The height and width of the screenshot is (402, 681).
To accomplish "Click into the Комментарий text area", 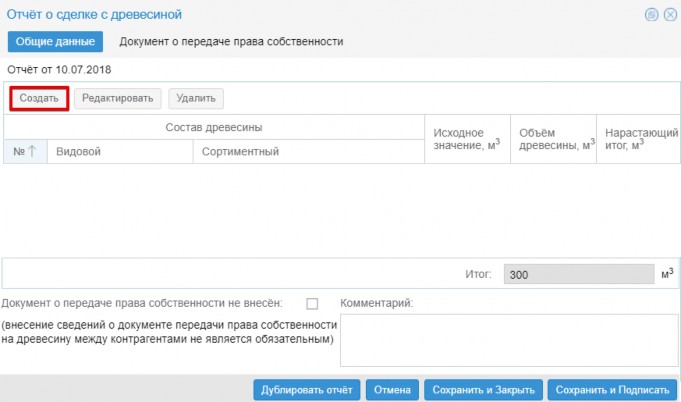I will (x=509, y=340).
